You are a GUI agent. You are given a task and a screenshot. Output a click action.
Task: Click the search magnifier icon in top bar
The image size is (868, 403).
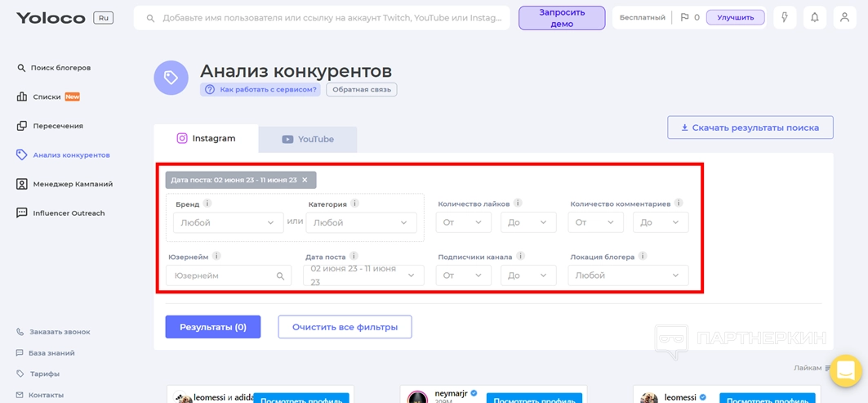coord(150,18)
